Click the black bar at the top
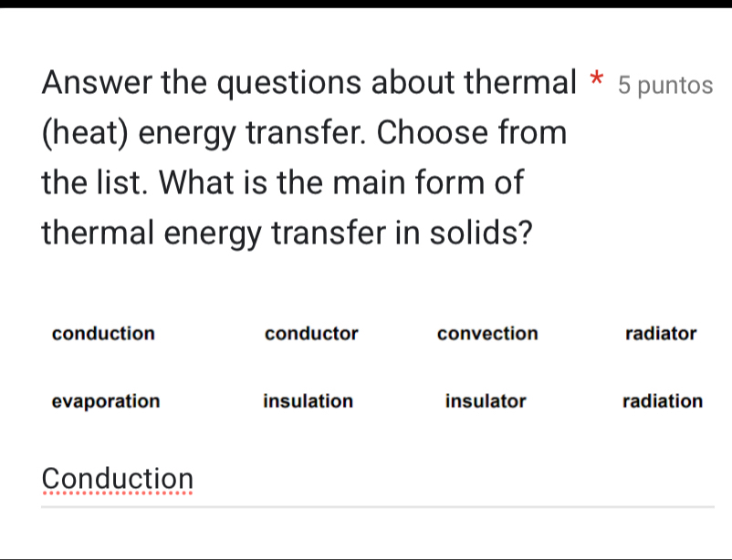 [365, 4]
